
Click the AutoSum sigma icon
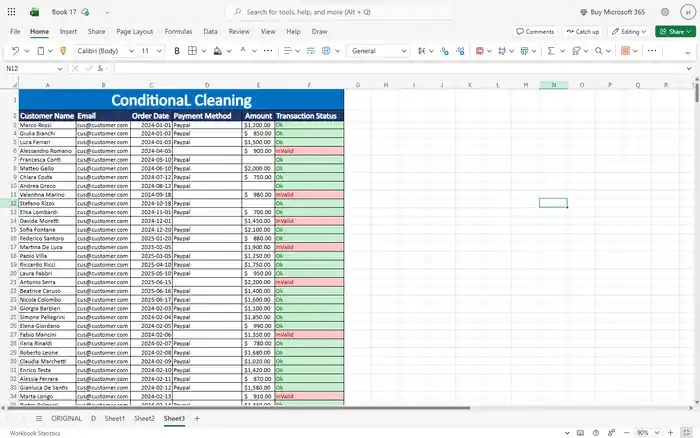pyautogui.click(x=551, y=51)
